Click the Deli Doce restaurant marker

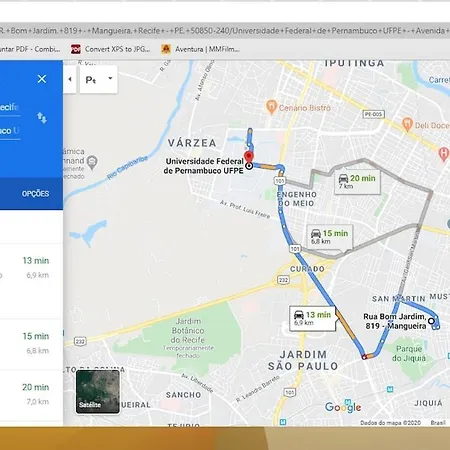[407, 124]
